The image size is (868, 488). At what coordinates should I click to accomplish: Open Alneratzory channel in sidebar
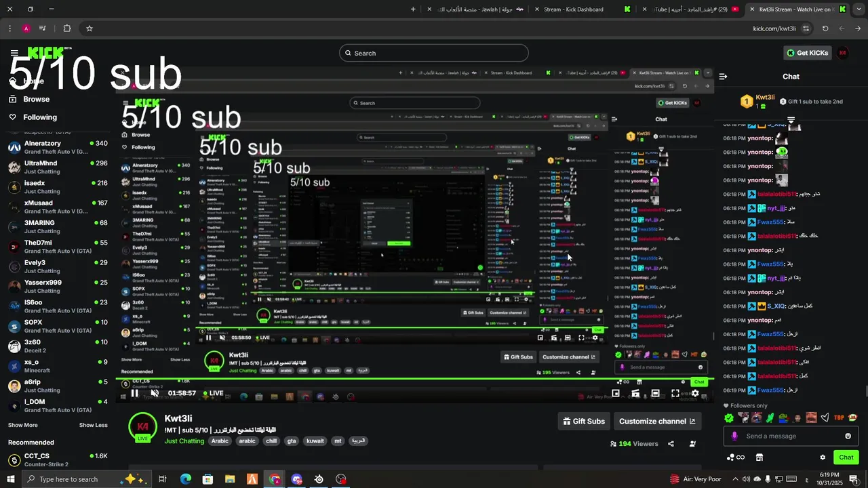58,147
